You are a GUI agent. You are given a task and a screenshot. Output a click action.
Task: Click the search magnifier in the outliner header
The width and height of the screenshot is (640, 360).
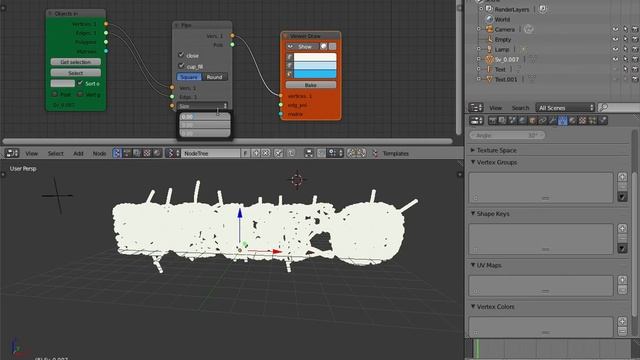(x=603, y=108)
